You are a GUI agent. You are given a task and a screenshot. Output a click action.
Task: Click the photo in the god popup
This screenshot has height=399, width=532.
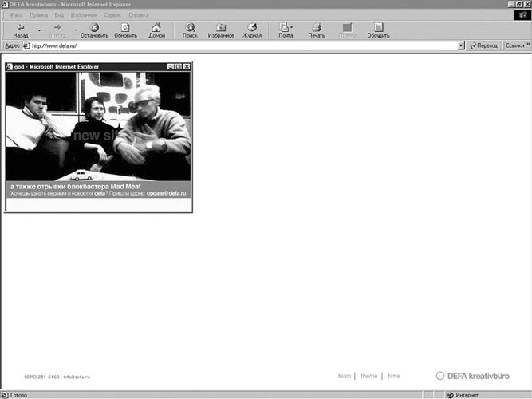tap(98, 126)
